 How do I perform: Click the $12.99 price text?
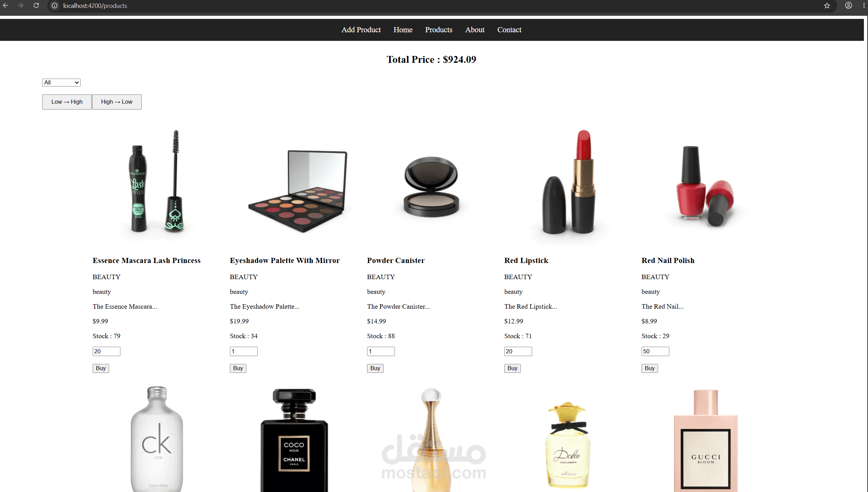coord(514,321)
